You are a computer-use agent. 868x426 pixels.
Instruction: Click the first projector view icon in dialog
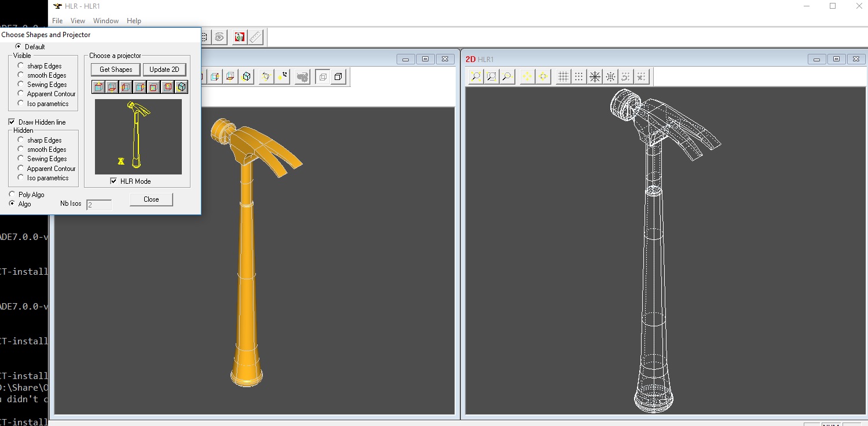point(98,88)
